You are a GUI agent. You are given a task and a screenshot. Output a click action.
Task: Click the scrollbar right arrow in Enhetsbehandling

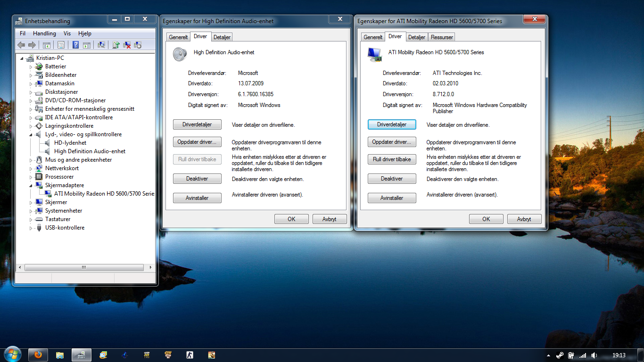151,267
